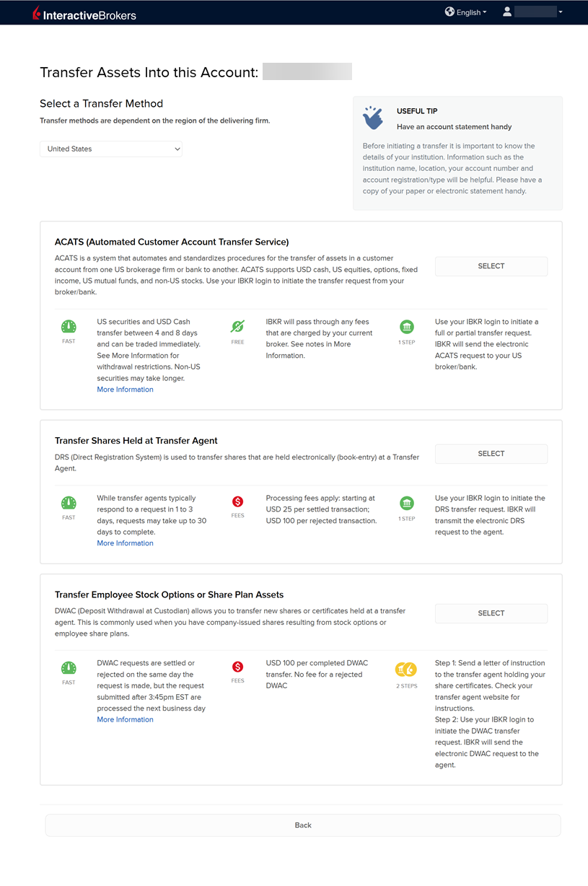Click the ACATS green FAST speedometer icon
588x886 pixels.
click(69, 327)
